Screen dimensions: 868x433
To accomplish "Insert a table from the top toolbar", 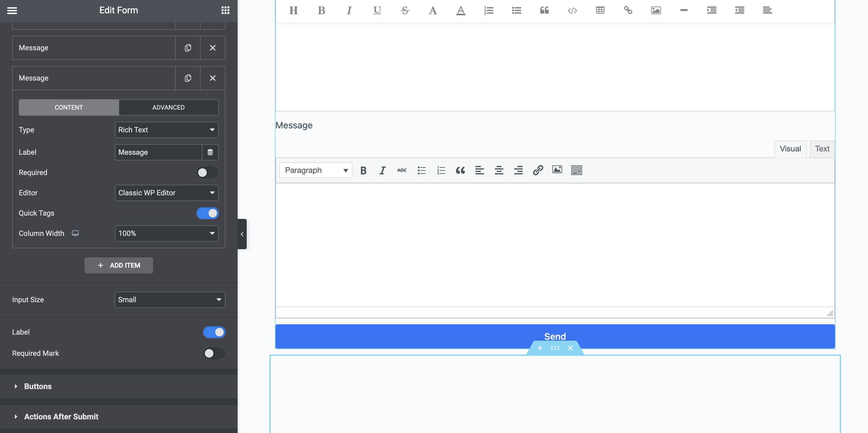I will coord(600,10).
